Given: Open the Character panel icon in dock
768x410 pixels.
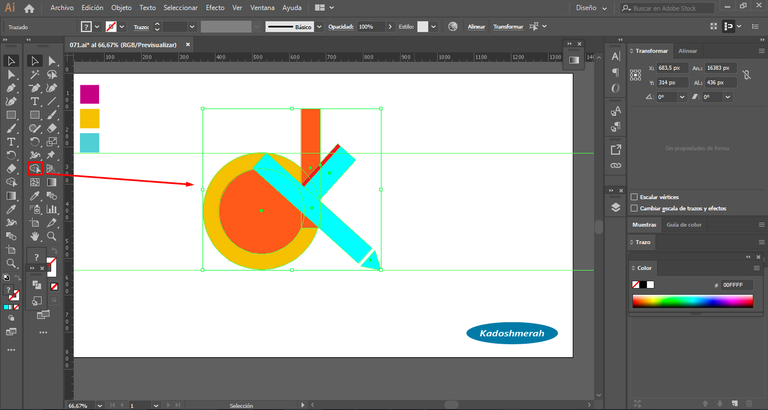Looking at the screenshot, I should click(x=616, y=57).
